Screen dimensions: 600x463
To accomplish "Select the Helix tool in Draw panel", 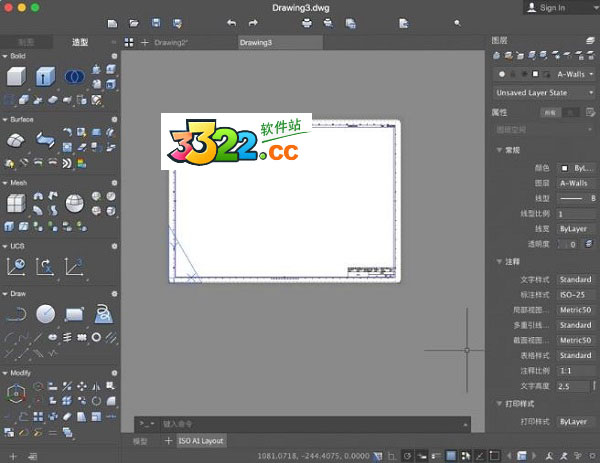I will coord(103,314).
